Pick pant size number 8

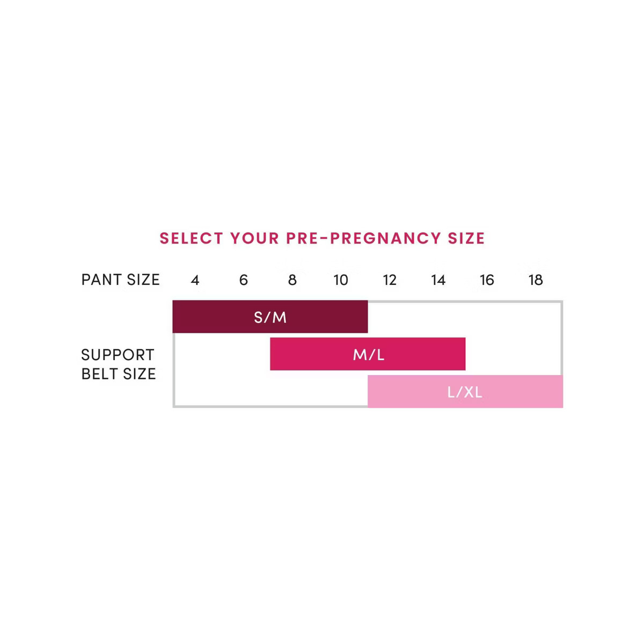point(292,280)
